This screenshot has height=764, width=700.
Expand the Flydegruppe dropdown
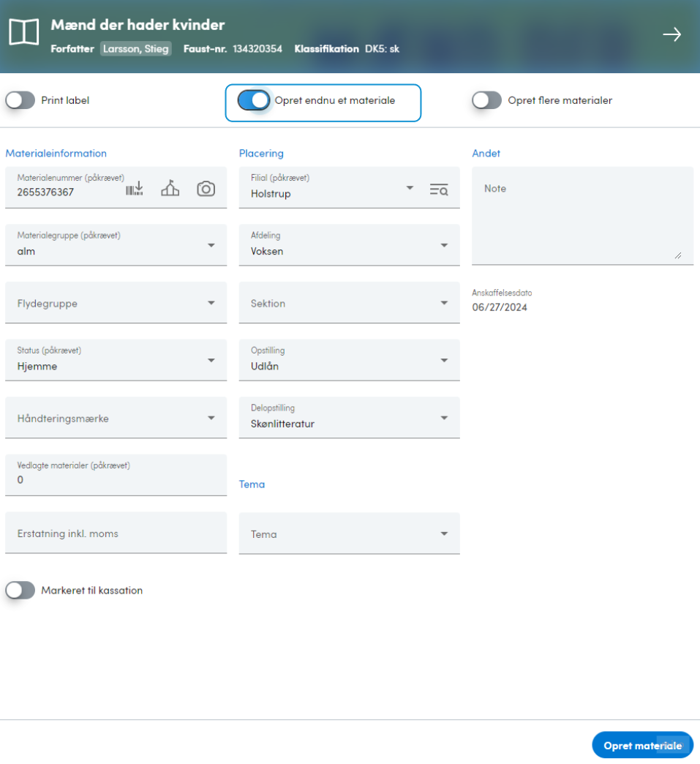tap(116, 302)
